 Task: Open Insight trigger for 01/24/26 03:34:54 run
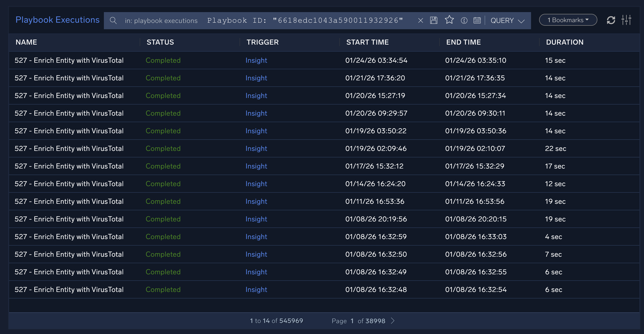[x=256, y=60]
